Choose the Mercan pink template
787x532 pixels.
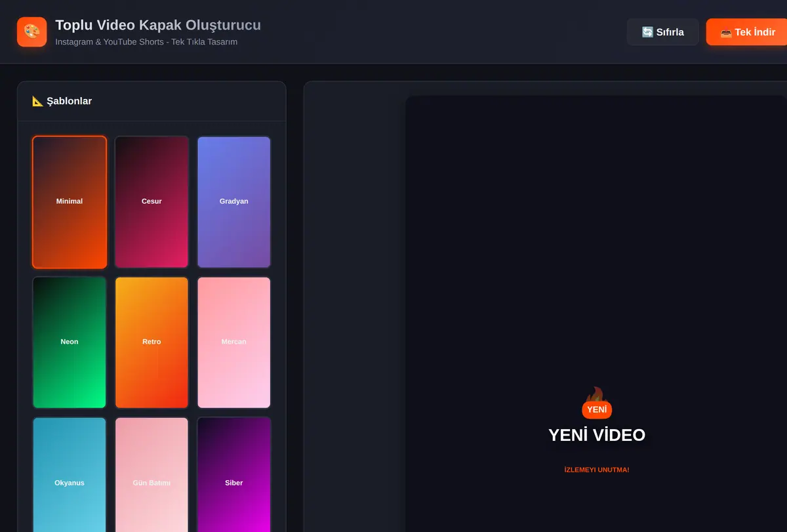coord(234,342)
